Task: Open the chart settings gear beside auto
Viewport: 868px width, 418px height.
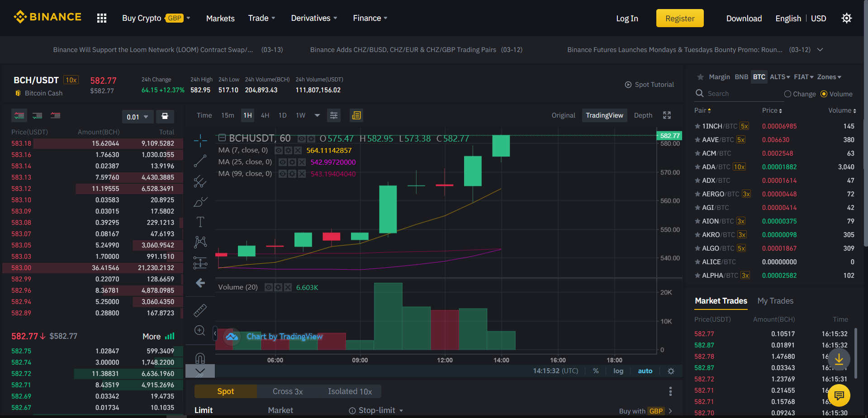Action: (671, 371)
